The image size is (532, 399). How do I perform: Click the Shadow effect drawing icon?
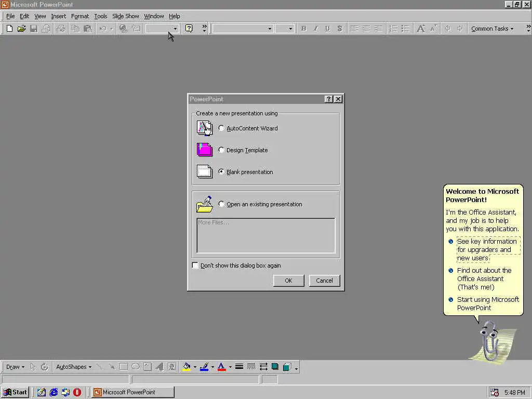(275, 367)
